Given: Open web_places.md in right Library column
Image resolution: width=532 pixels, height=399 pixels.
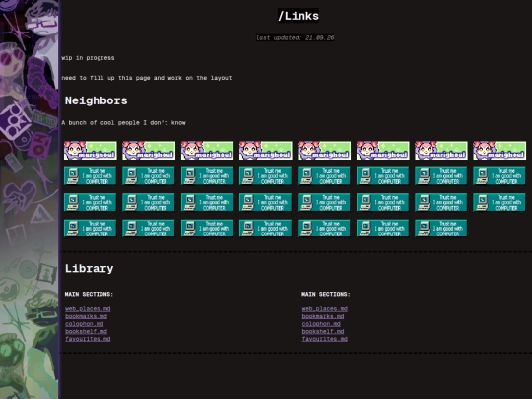Looking at the screenshot, I should tap(325, 309).
